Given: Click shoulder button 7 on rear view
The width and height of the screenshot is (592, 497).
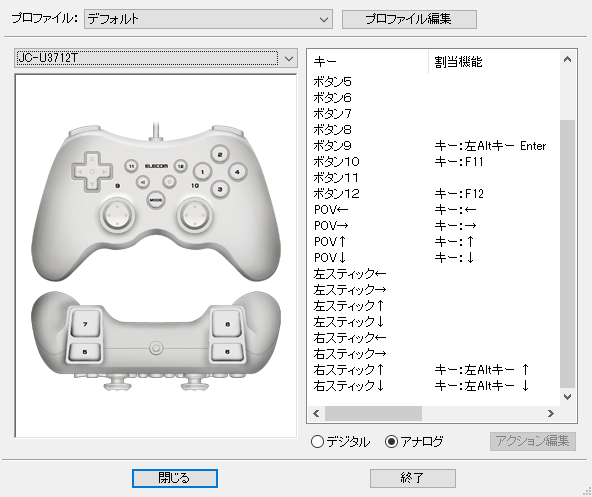Looking at the screenshot, I should click(85, 324).
